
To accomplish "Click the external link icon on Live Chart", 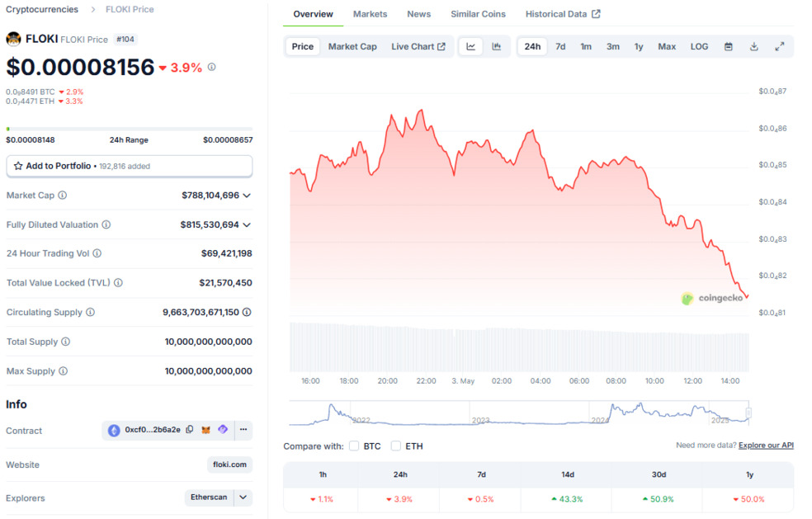I will pyautogui.click(x=441, y=46).
